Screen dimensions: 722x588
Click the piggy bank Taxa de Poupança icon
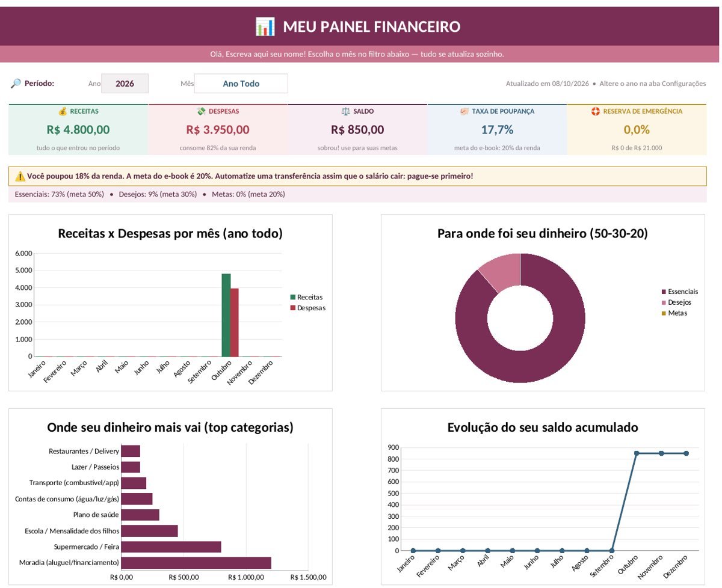464,111
